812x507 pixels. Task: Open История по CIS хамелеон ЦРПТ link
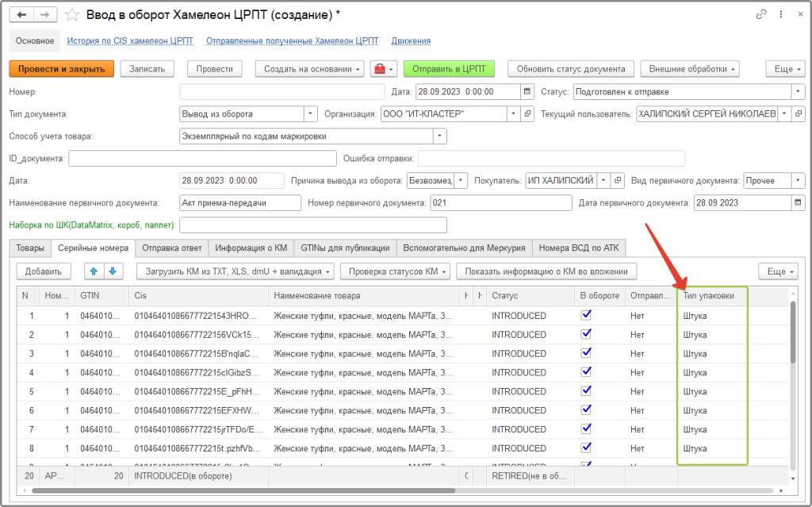pos(130,41)
